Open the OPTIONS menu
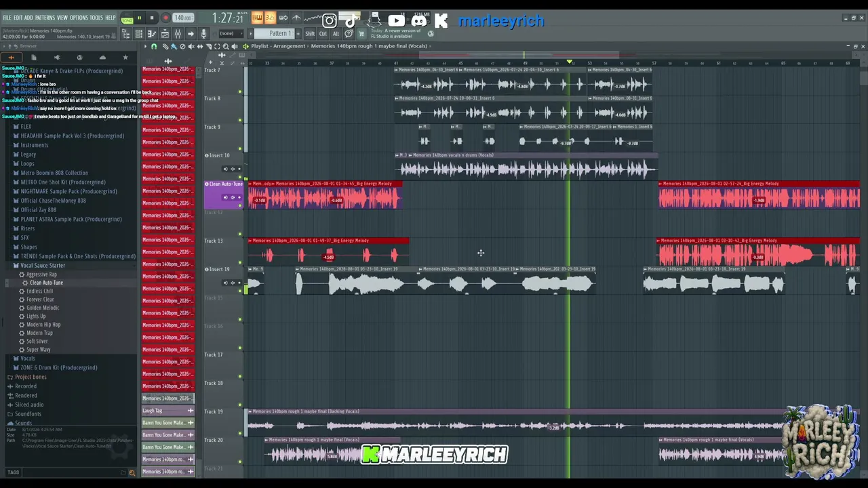 coord(79,18)
